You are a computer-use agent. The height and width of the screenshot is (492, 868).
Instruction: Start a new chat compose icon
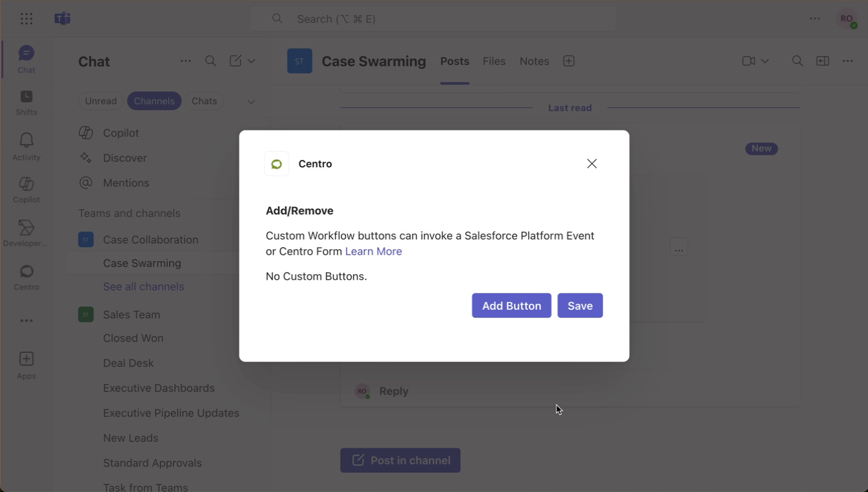[x=235, y=61]
